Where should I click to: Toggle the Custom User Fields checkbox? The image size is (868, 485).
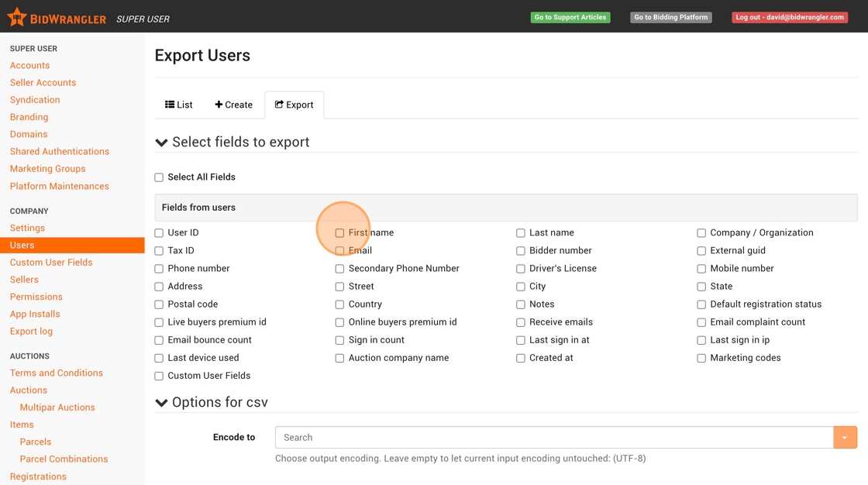click(159, 377)
